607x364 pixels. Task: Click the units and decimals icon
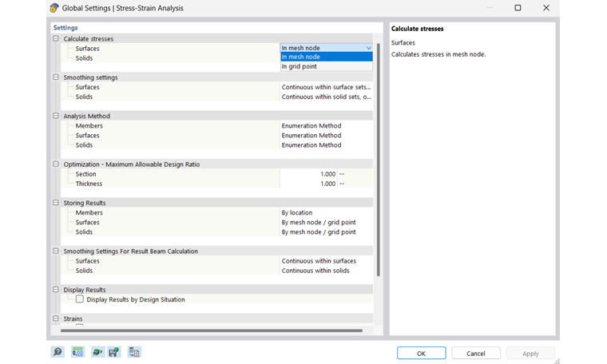coord(77,352)
